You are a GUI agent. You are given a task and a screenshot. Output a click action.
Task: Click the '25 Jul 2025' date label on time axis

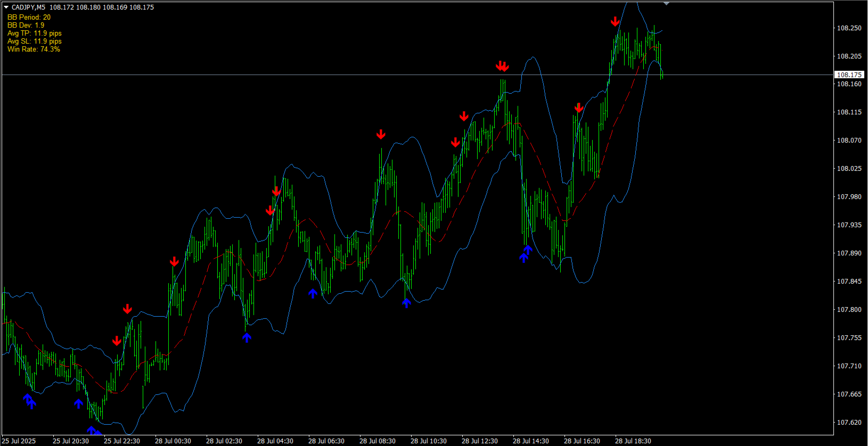tap(19, 441)
